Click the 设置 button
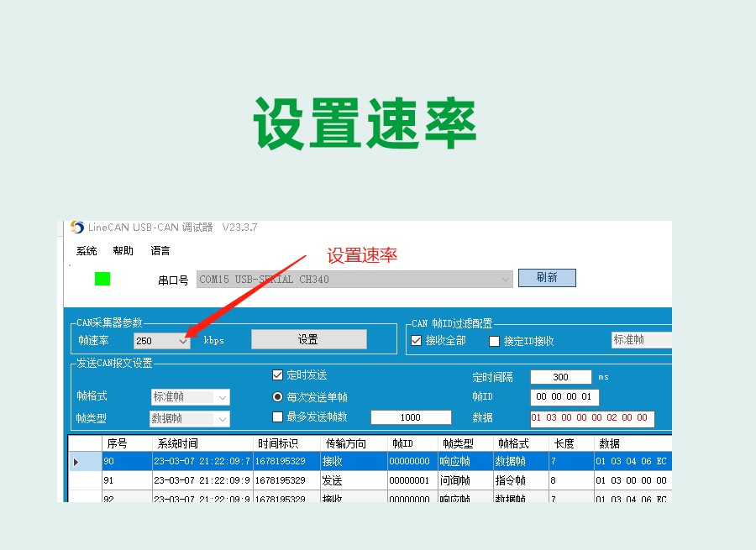 coord(308,339)
